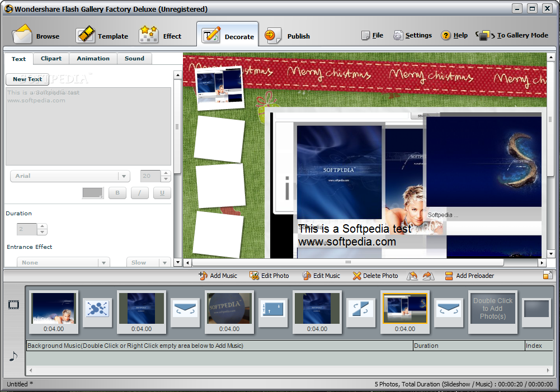The image size is (560, 392).
Task: Rotate the photo counterclockwise
Action: (412, 276)
